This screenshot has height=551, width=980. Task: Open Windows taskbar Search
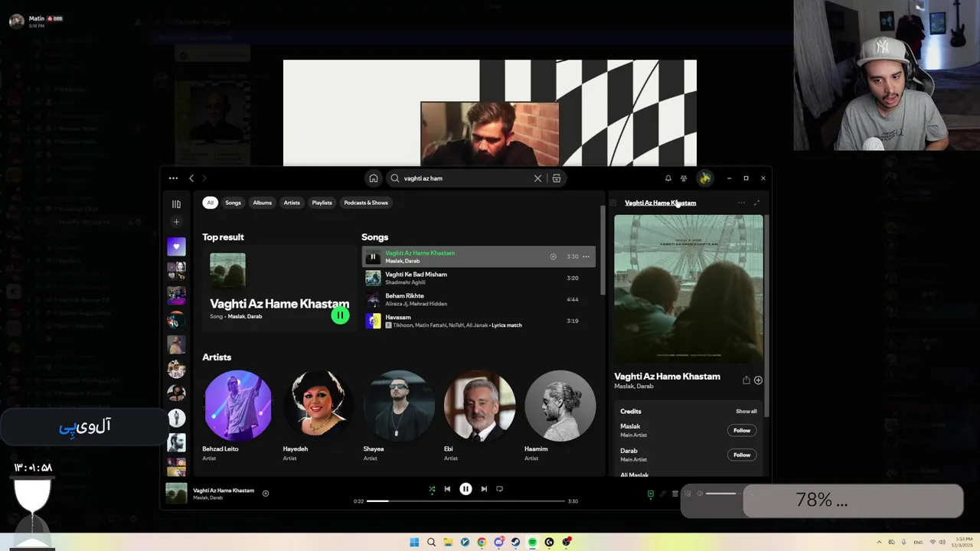pyautogui.click(x=431, y=543)
